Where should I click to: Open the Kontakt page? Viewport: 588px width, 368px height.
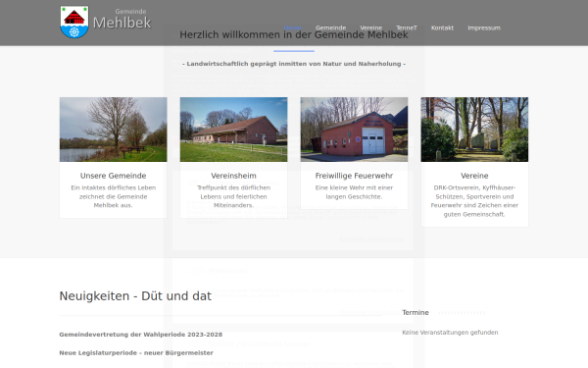[442, 27]
